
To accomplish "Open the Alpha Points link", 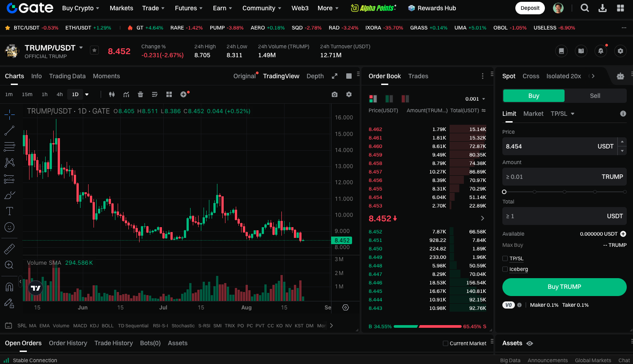I will pos(374,8).
